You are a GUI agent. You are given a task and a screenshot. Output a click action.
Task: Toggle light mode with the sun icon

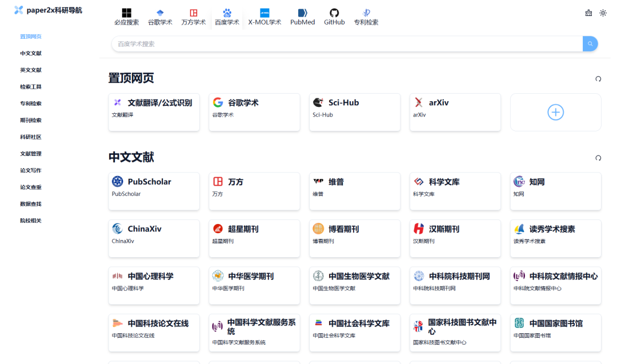[603, 13]
